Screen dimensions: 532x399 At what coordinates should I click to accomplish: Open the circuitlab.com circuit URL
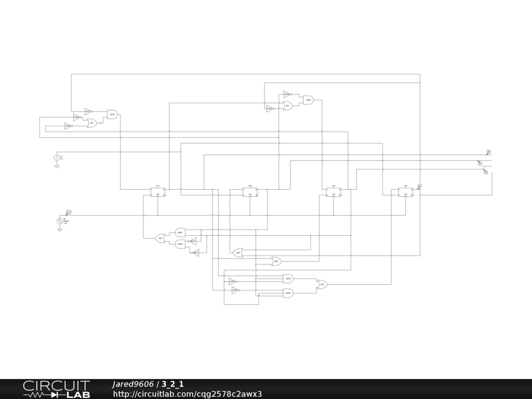(x=187, y=394)
